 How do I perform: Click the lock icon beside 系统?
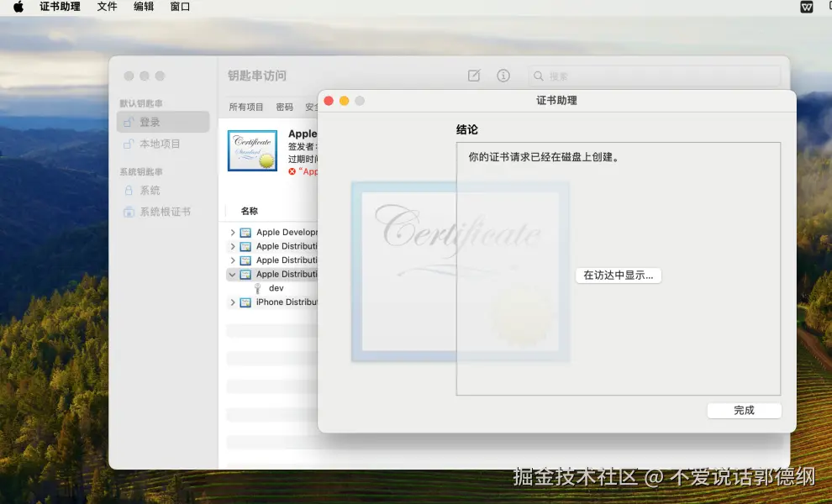(129, 191)
